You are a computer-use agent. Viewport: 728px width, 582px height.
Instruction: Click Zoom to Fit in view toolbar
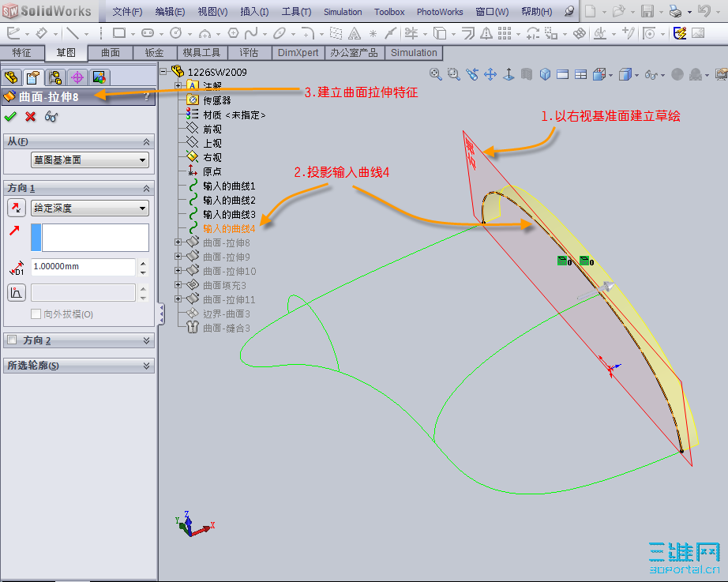[436, 74]
